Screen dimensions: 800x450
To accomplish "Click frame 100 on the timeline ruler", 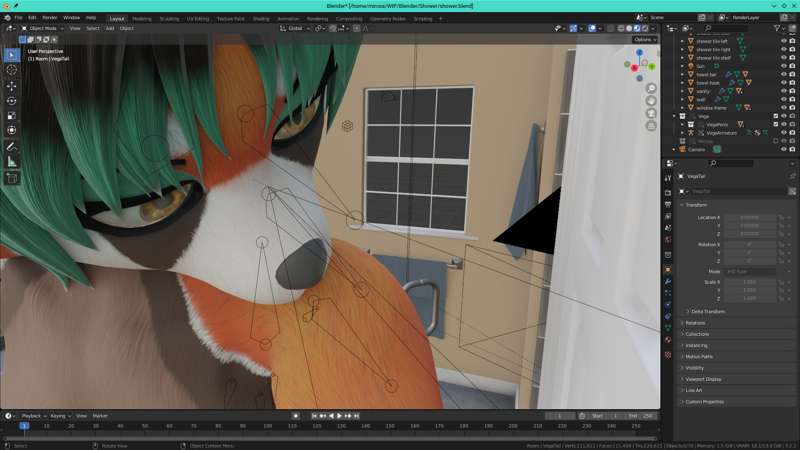I will coord(268,426).
